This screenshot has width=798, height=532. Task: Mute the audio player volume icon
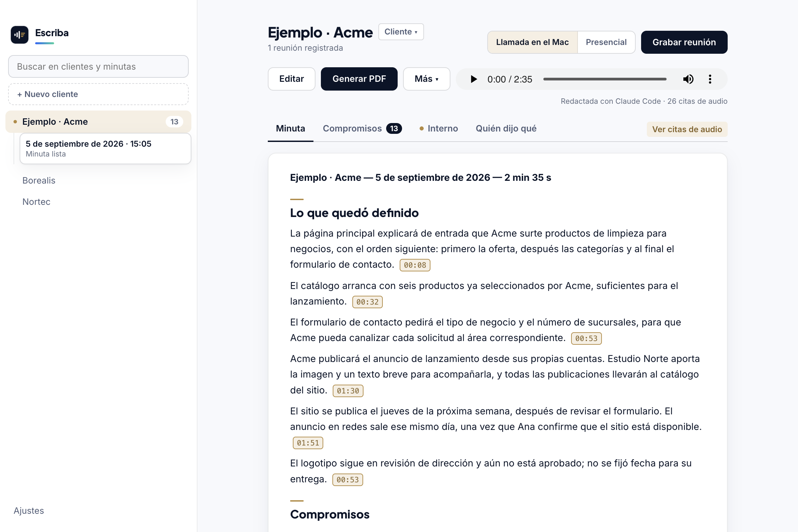(688, 79)
